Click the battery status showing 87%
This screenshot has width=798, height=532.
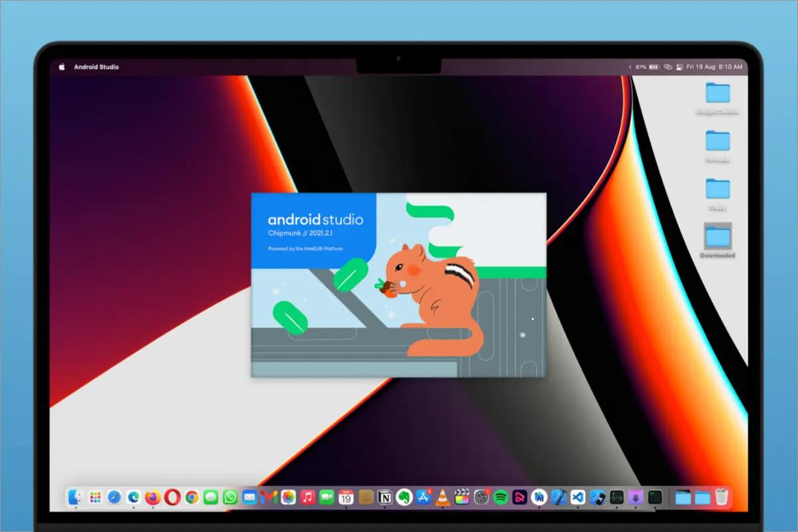click(648, 67)
